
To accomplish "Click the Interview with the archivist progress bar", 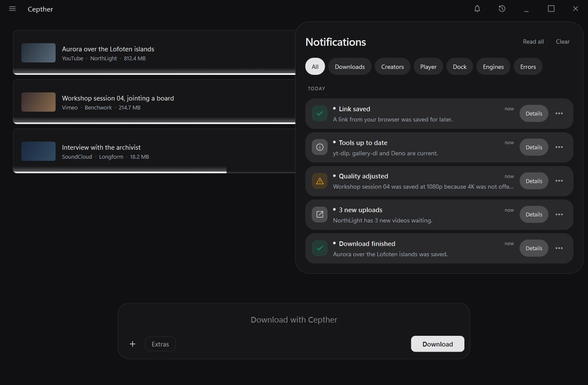I will [154, 172].
